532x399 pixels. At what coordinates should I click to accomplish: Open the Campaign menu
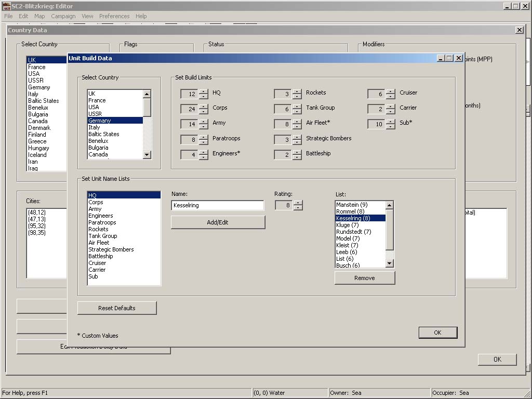coord(63,16)
